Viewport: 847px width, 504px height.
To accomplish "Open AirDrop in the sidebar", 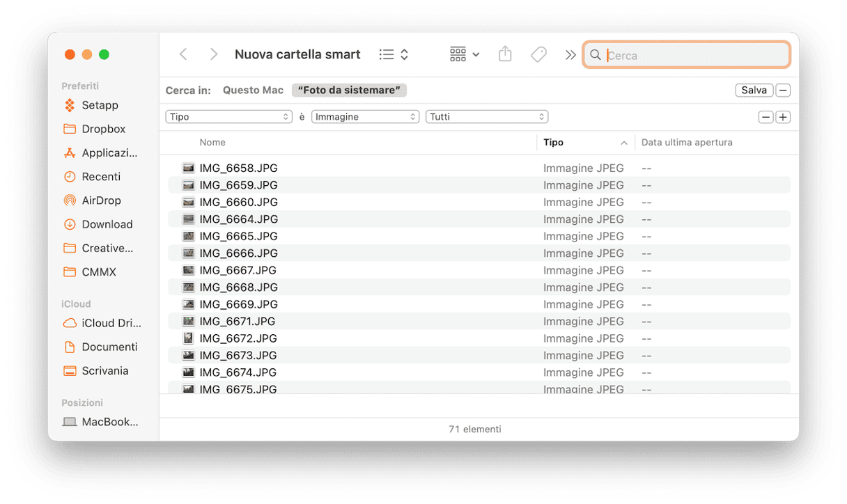I will (102, 200).
